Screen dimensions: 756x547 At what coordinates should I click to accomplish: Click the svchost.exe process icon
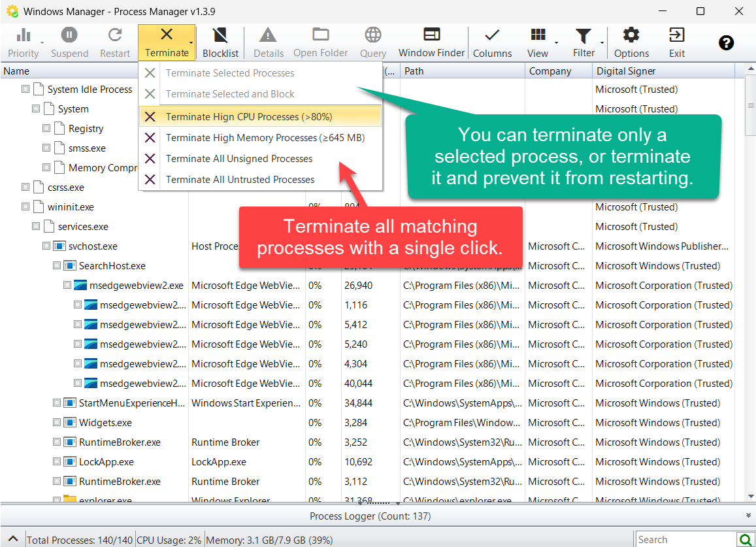click(59, 246)
